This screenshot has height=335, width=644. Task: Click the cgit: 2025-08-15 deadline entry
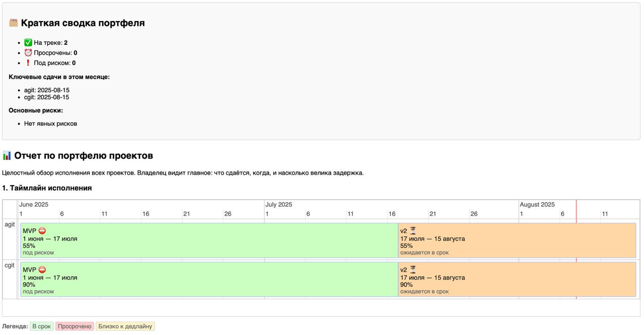click(x=47, y=97)
